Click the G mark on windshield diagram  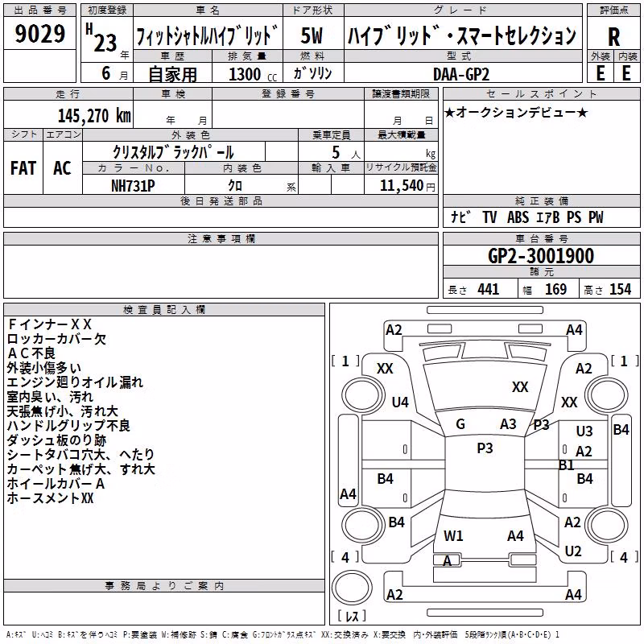click(460, 424)
